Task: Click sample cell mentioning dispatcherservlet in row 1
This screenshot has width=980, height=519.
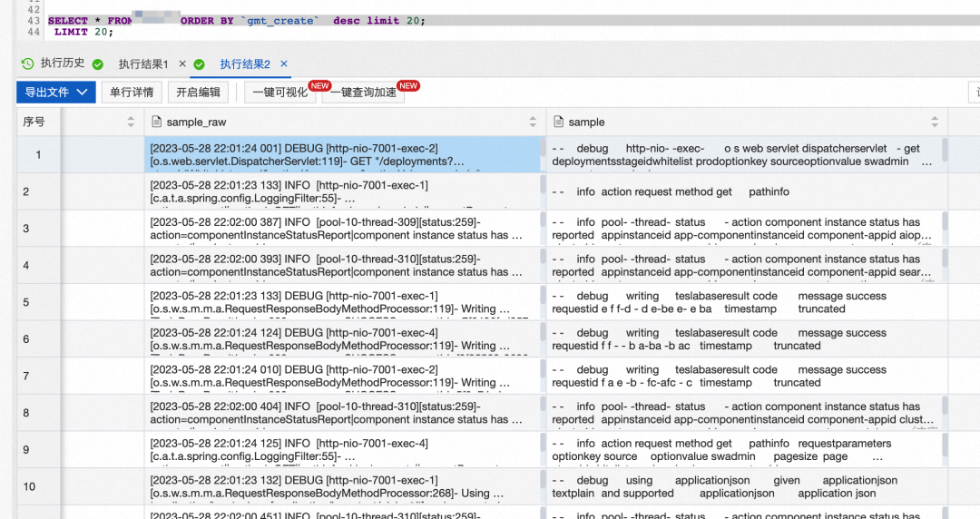Action: 747,154
